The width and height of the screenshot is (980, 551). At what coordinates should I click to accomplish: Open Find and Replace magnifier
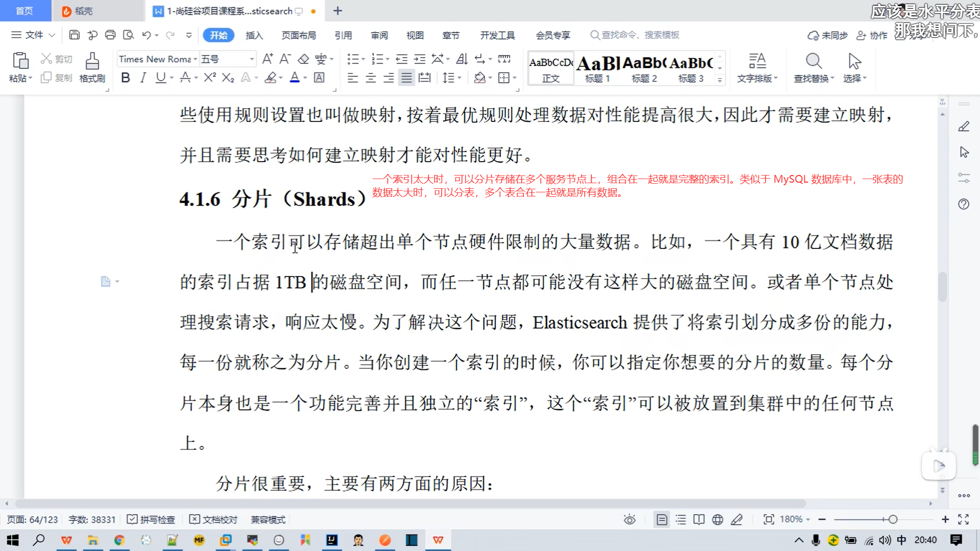[x=814, y=61]
